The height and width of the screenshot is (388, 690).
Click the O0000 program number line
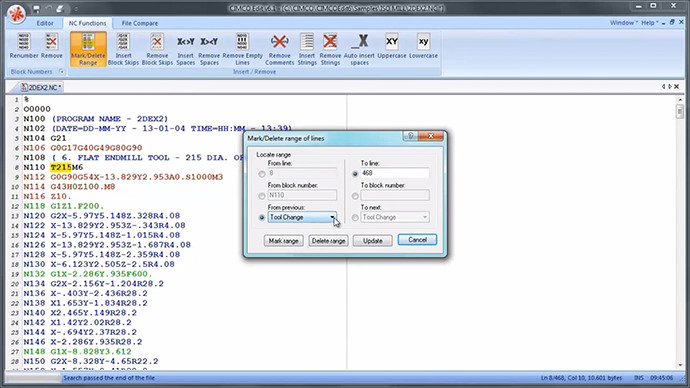(x=37, y=109)
